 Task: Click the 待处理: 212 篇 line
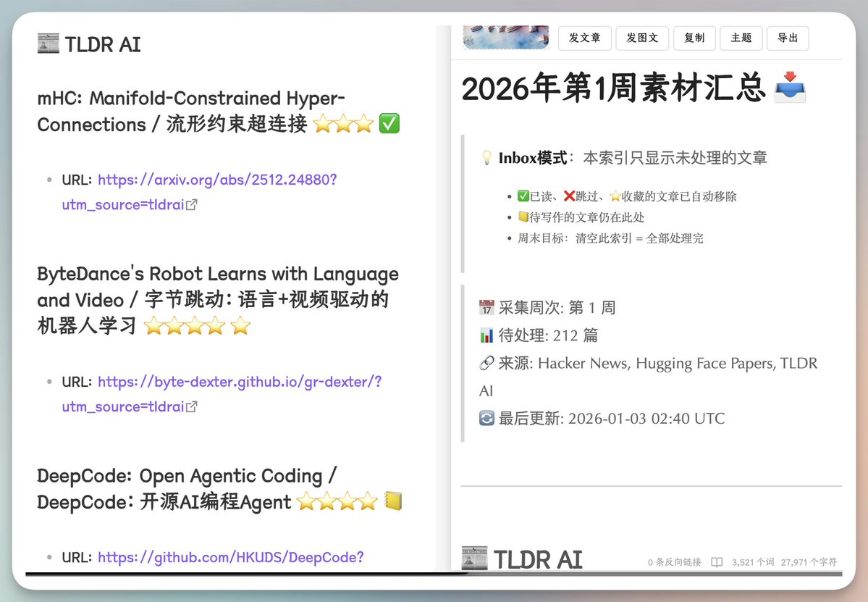(539, 335)
